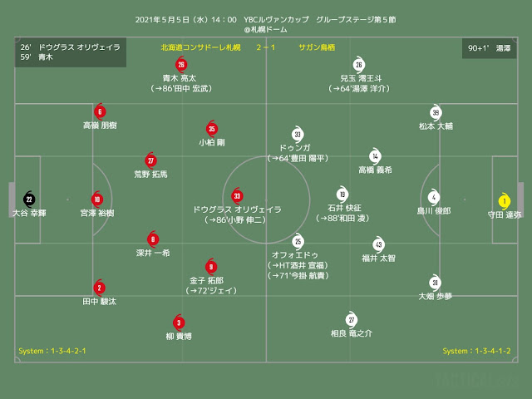532x399 pixels.
Task: Click the System 1-3-4-2-1 label
Action: [52, 351]
